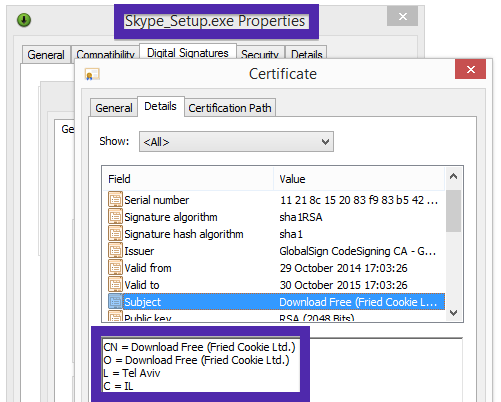Click the O = Download Free line
Screen dimensions: 501x402
tap(196, 360)
